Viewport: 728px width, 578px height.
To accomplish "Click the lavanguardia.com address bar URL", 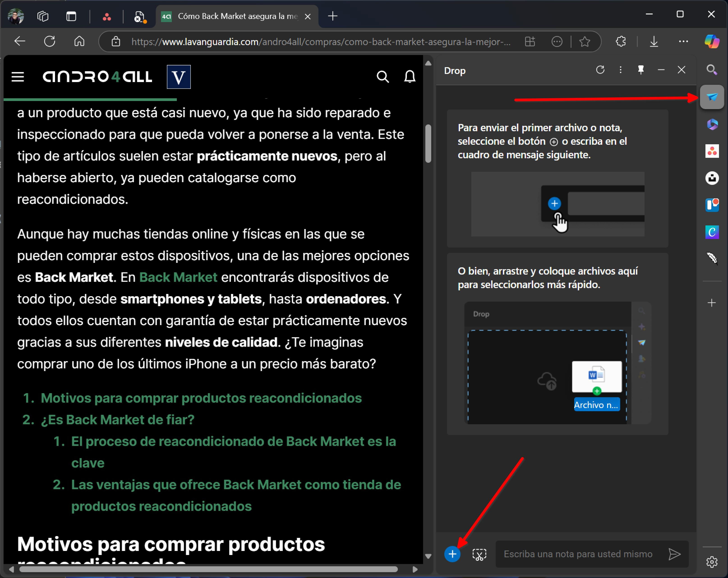I will click(x=321, y=42).
